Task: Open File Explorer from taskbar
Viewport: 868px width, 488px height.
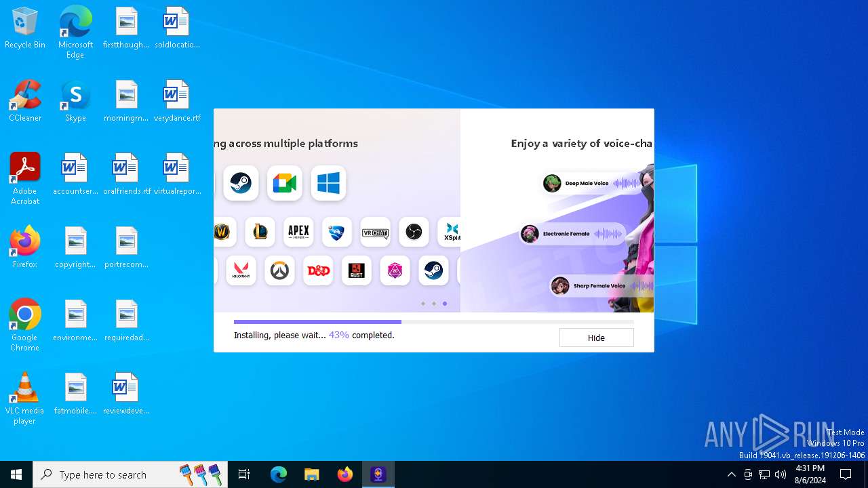Action: (x=312, y=474)
